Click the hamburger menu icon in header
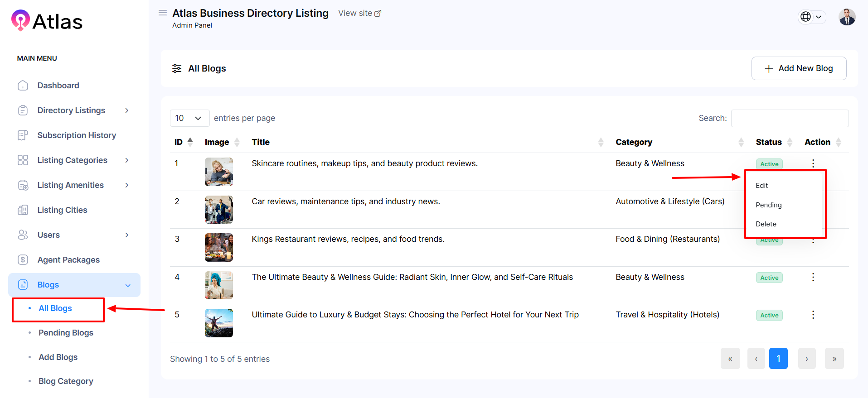Viewport: 868px width, 398px height. pyautogui.click(x=162, y=13)
